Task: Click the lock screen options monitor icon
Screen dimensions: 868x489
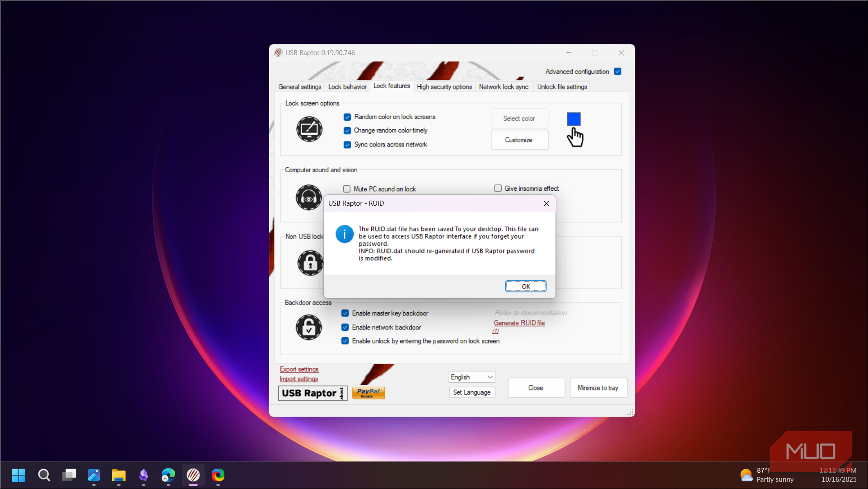Action: [309, 129]
